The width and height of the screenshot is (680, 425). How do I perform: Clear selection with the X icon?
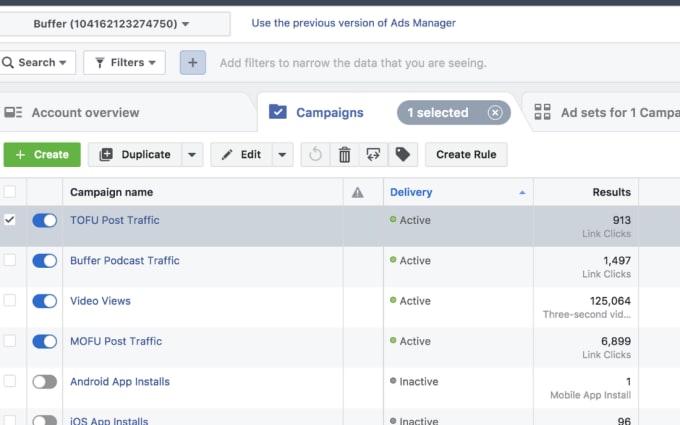click(x=495, y=113)
